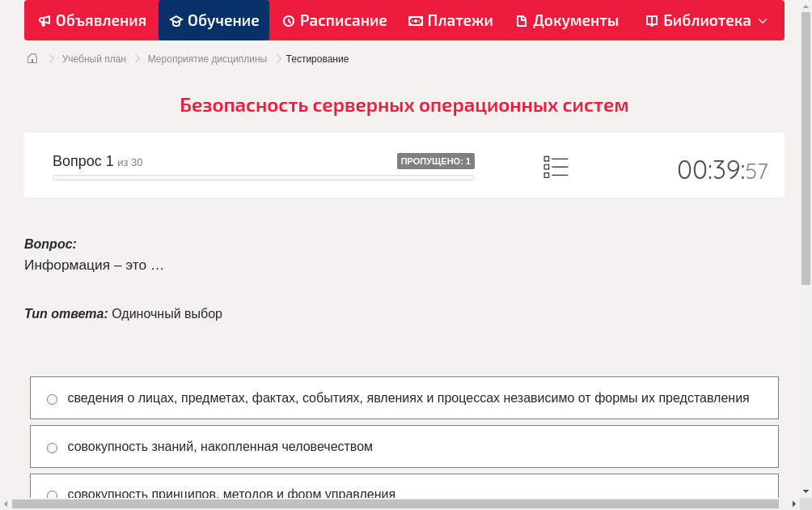812x510 pixels.
Task: Click the document icon on Документы
Action: pos(523,20)
